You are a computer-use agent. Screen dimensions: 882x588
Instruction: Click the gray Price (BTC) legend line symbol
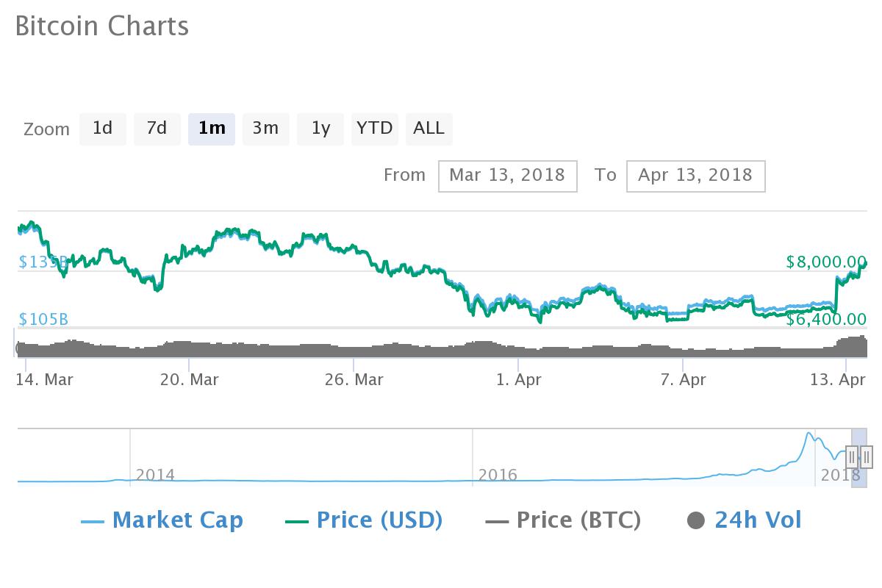coord(497,521)
